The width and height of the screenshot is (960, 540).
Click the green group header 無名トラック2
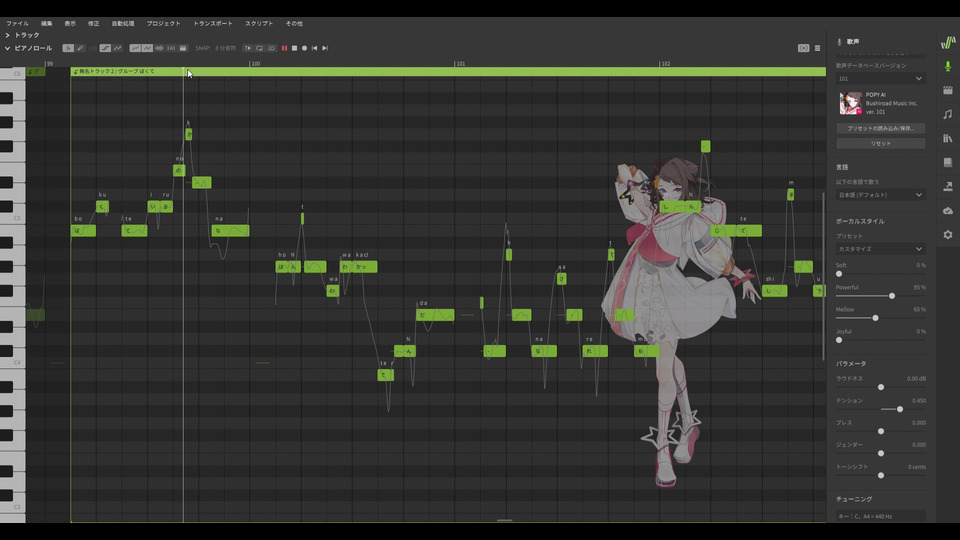click(x=448, y=72)
